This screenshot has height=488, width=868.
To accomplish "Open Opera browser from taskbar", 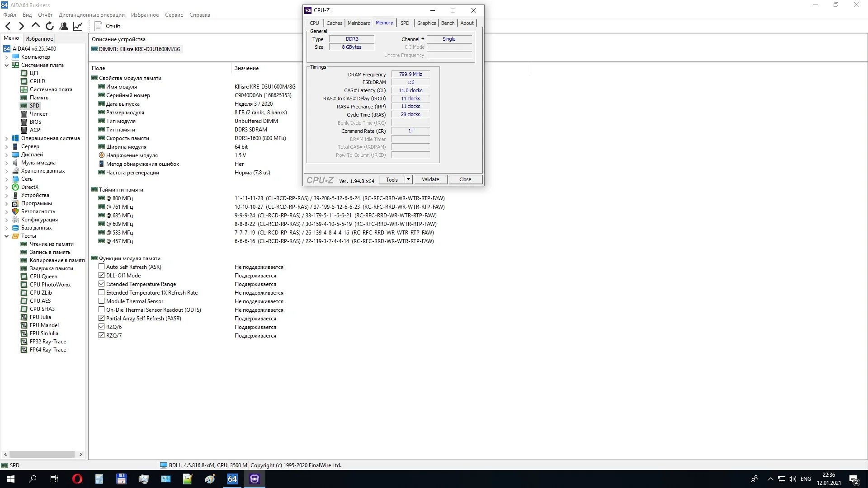I will coord(77,479).
